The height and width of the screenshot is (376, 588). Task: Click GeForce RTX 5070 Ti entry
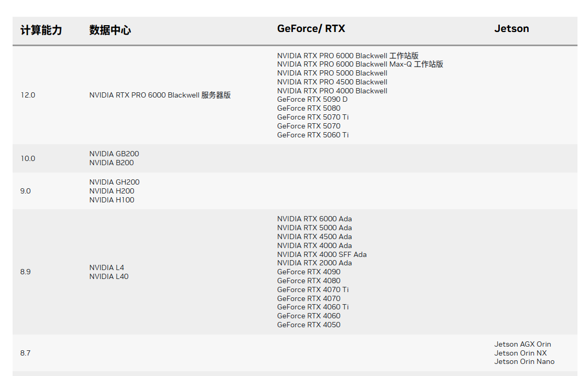[x=313, y=117]
